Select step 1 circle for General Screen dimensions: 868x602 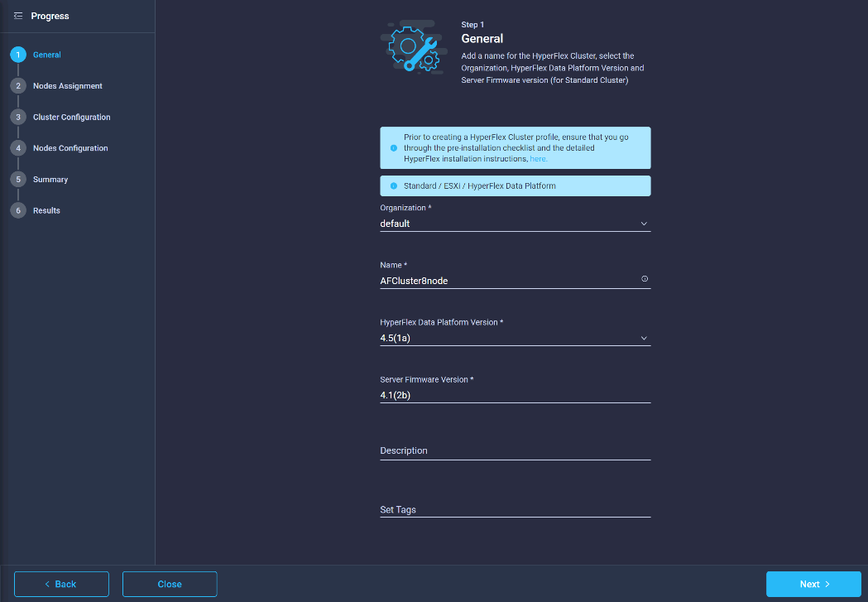click(x=18, y=55)
